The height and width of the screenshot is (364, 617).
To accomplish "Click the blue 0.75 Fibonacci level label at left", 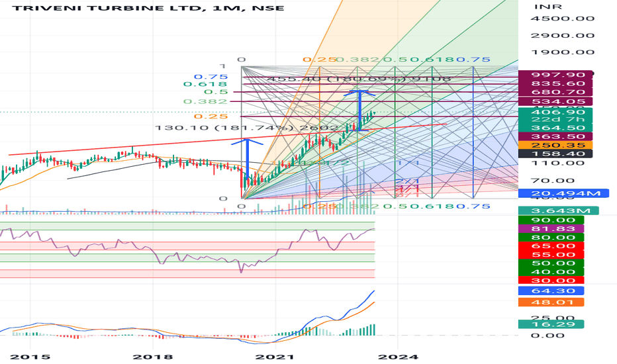I will tap(211, 77).
